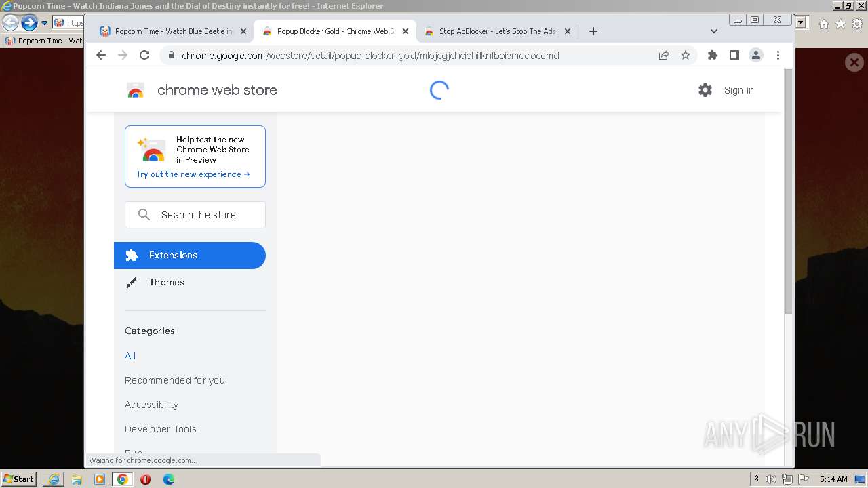Screen dimensions: 868x488
Task: Open the Chrome extensions puzzle menu
Action: pyautogui.click(x=713, y=56)
